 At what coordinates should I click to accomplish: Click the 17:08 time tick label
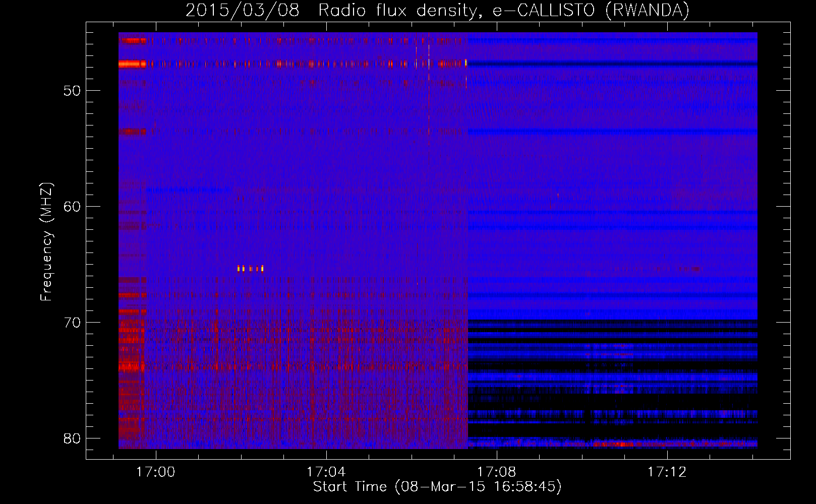point(496,472)
